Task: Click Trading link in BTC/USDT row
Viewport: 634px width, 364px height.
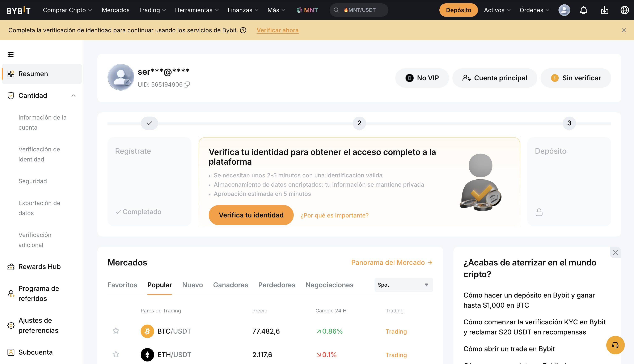Action: 396,331
